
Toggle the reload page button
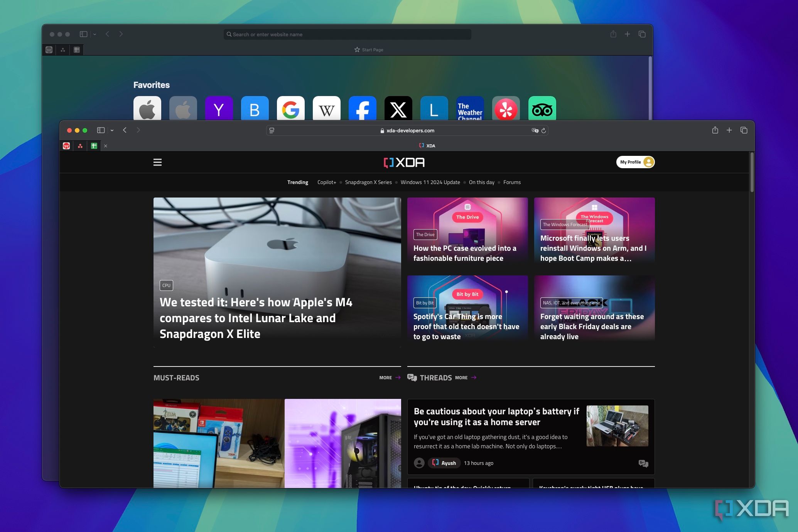(543, 130)
